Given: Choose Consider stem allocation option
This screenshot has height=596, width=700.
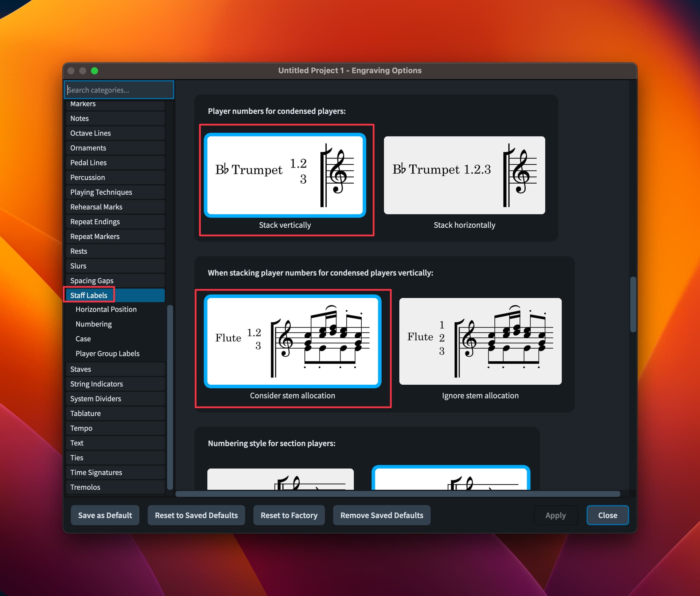Looking at the screenshot, I should (x=292, y=341).
